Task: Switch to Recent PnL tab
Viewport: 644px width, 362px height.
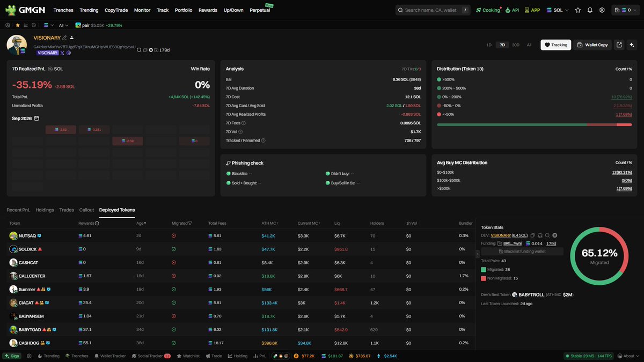Action: point(18,210)
